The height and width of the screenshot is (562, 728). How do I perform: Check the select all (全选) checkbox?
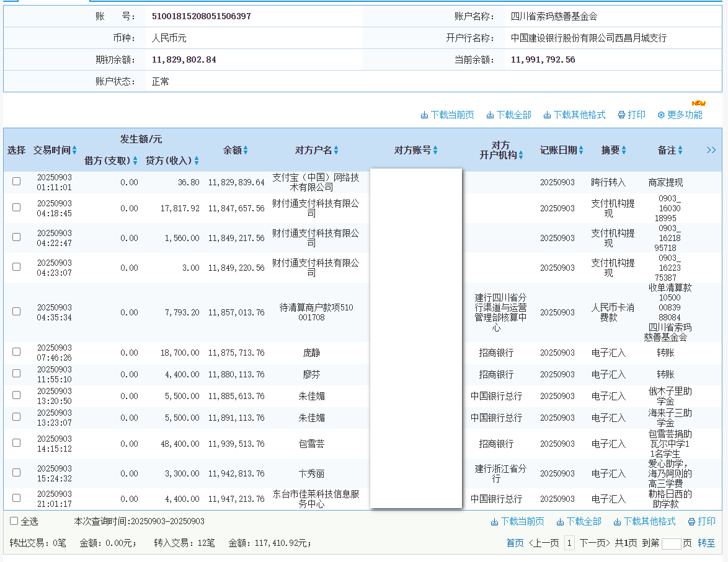coord(14,521)
